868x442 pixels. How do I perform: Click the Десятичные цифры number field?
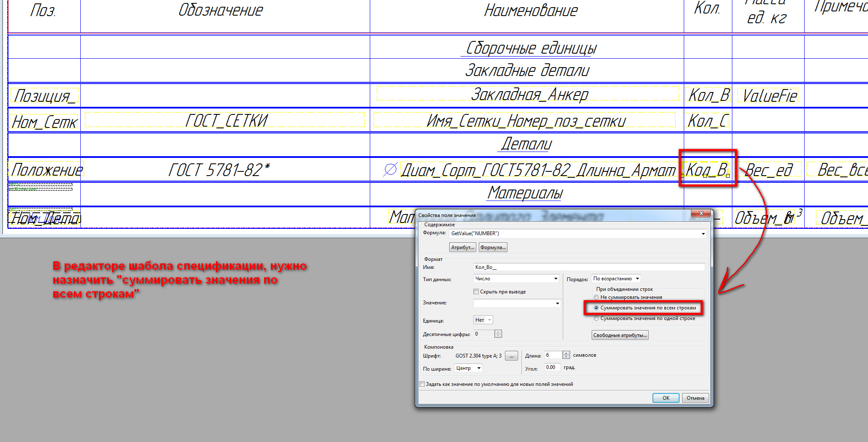coord(483,334)
